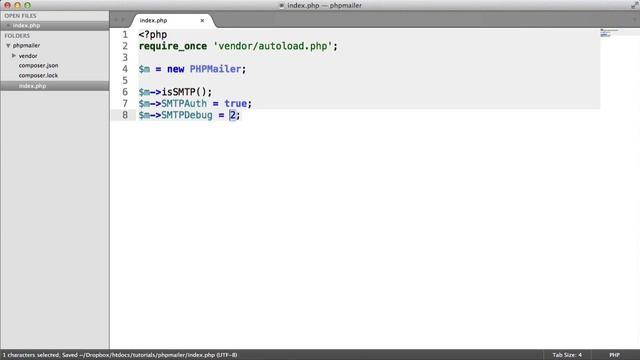Click line number 4 in the gutter
The width and height of the screenshot is (640, 360).
(x=125, y=69)
